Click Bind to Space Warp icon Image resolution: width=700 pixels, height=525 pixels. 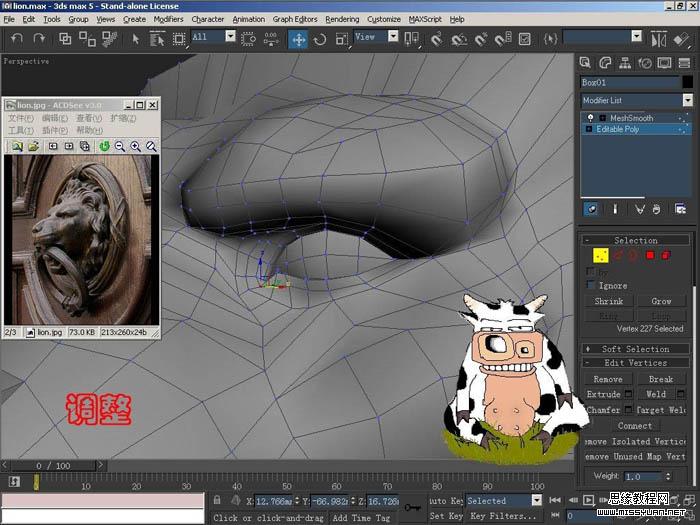(109, 39)
